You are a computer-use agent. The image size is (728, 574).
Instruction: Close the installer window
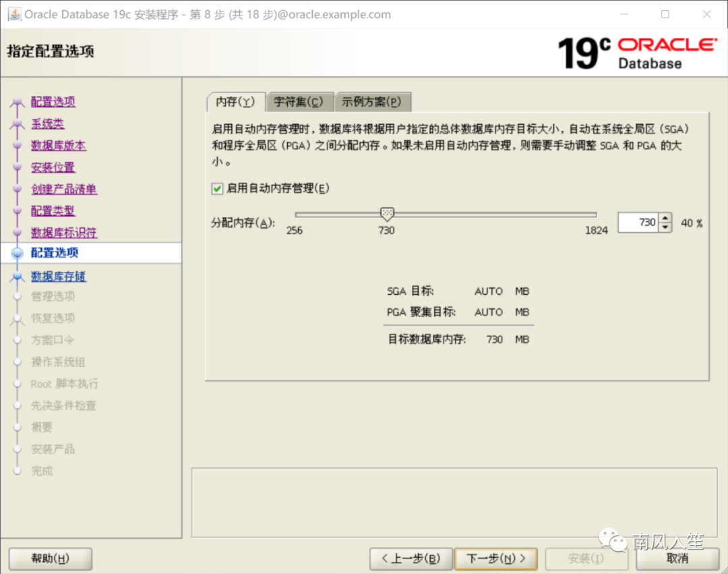[x=706, y=14]
